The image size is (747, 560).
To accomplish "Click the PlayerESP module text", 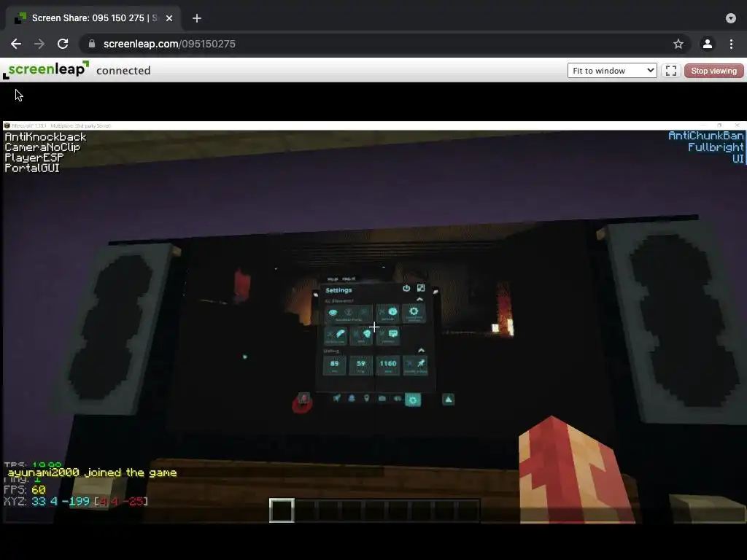I will [34, 157].
